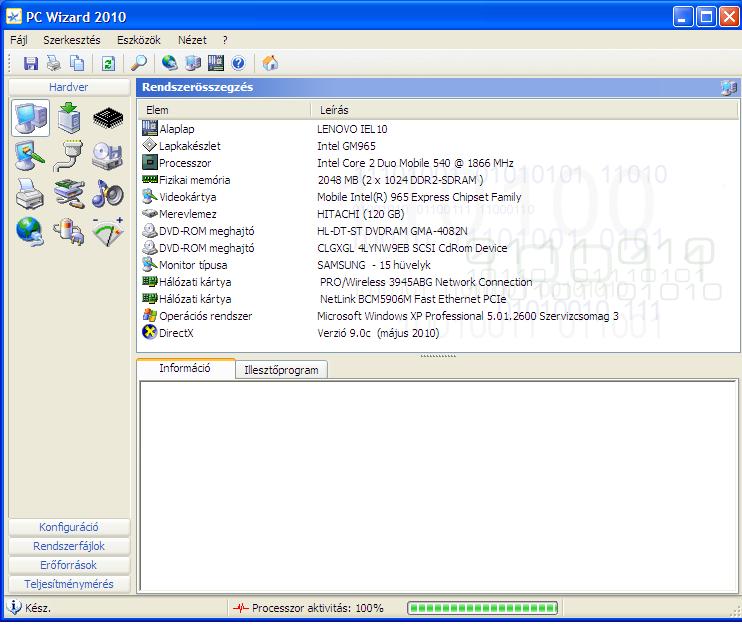Switch to the Illesztőprogram tab
742x625 pixels.
[x=281, y=370]
